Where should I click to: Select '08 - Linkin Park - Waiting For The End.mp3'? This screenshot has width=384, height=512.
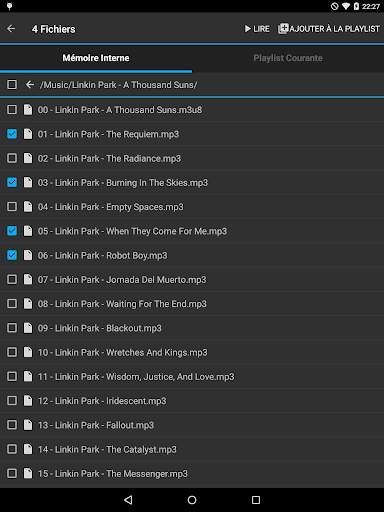coord(122,304)
